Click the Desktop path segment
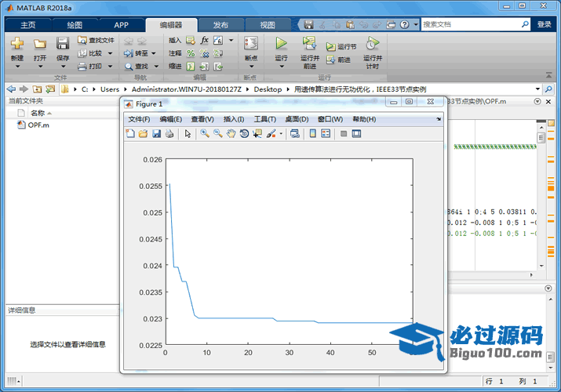Screen dimensions: 561x392 268,89
